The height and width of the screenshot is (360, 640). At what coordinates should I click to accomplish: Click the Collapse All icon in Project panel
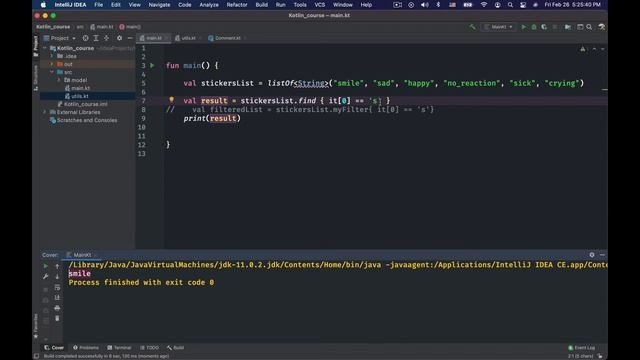pyautogui.click(x=107, y=38)
